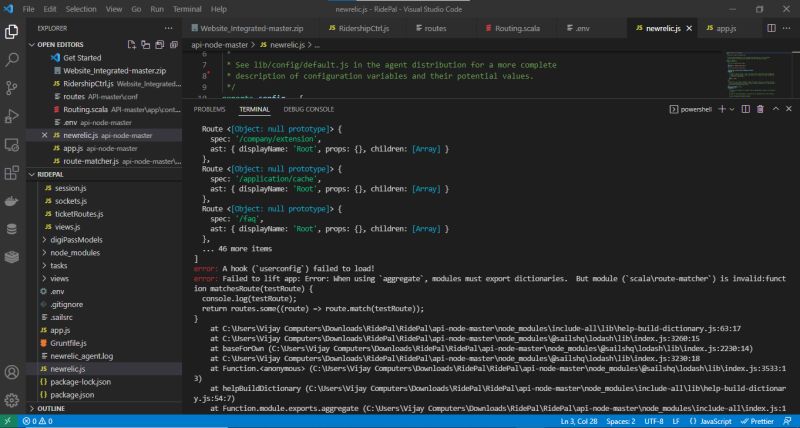
Task: Click New Untitled File icon in Open Editors
Action: [132, 44]
